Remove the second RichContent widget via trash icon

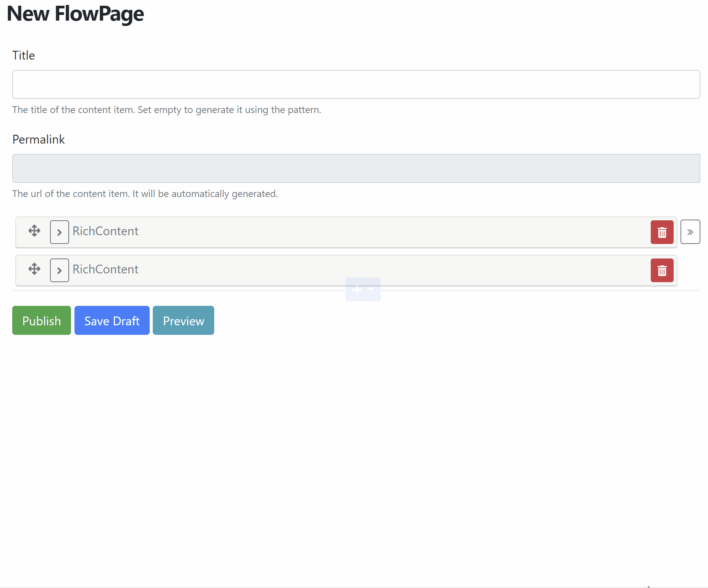point(662,270)
